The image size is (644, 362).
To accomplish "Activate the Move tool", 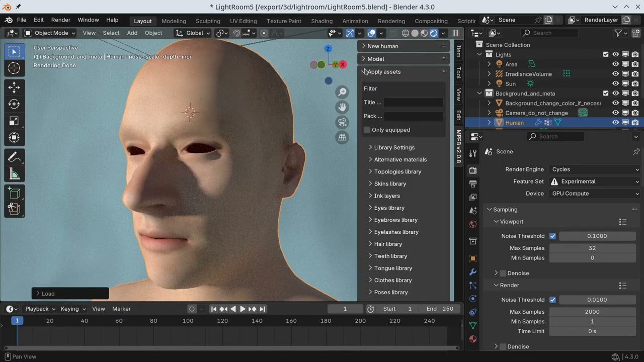I will [x=14, y=87].
